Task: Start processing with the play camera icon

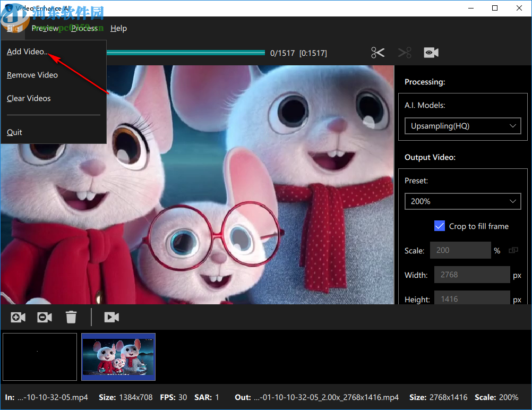Action: click(x=111, y=317)
